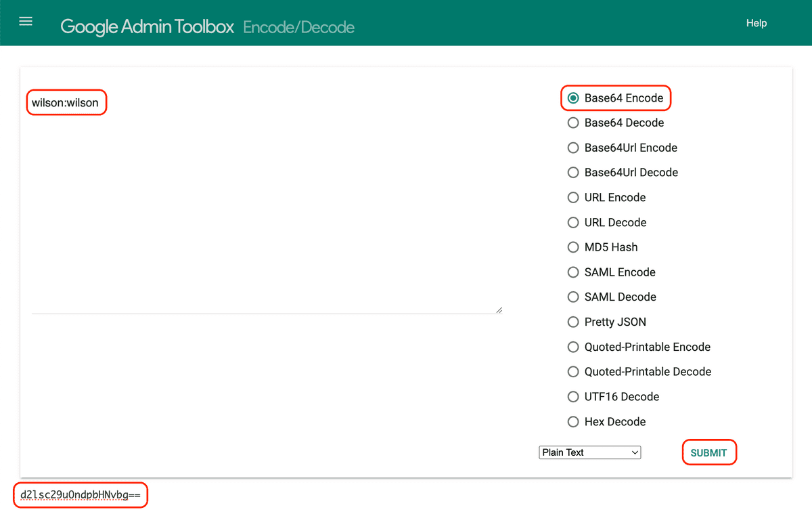Switch to SAML Encode

tap(573, 272)
